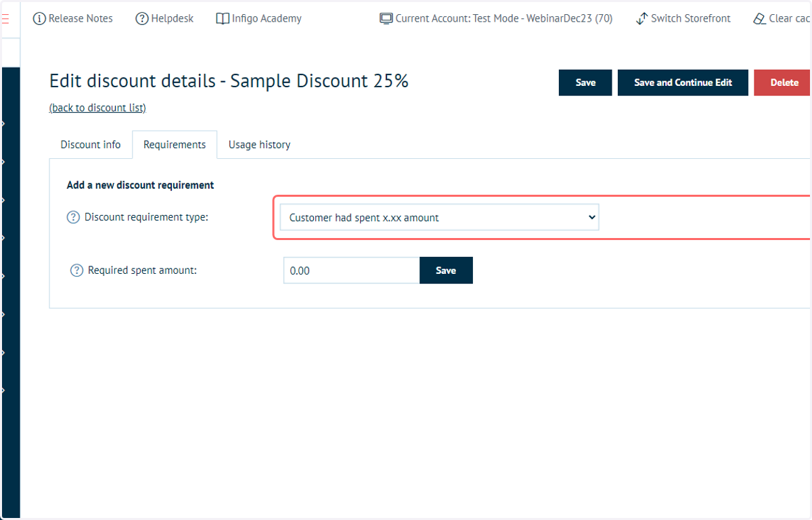Click the Release Notes info icon

[x=39, y=18]
